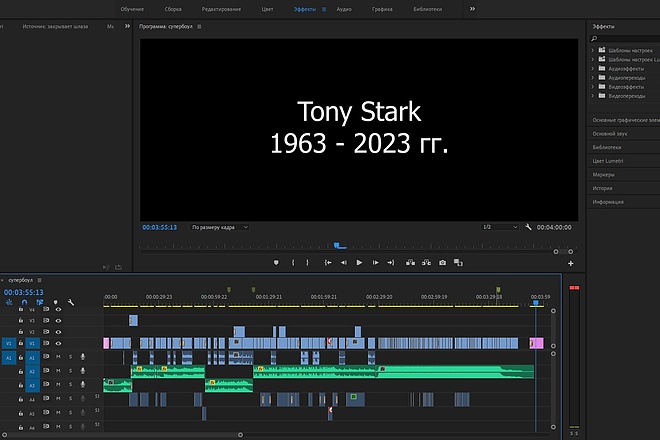This screenshot has height=440, width=660.
Task: Click the Extract button
Action: [x=426, y=262]
